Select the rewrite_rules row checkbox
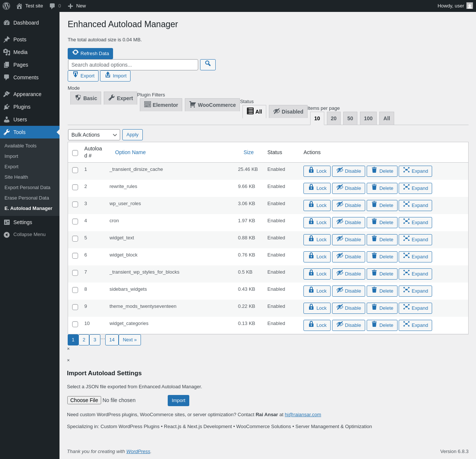 [75, 187]
